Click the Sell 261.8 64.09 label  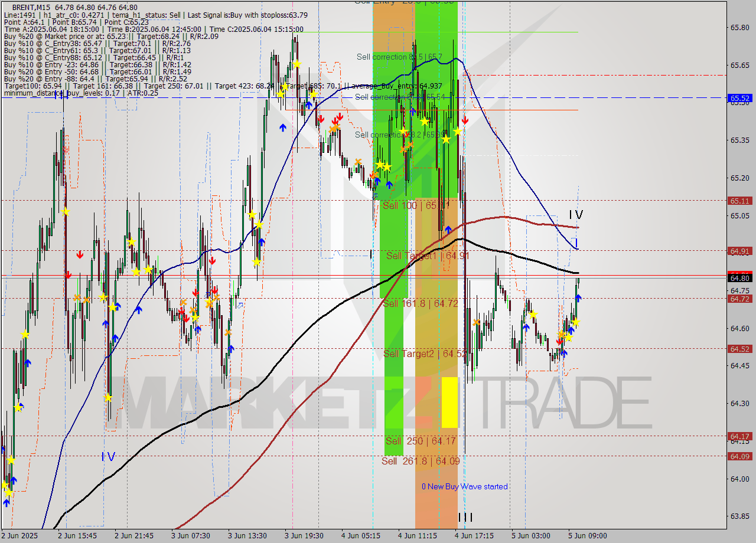click(420, 462)
